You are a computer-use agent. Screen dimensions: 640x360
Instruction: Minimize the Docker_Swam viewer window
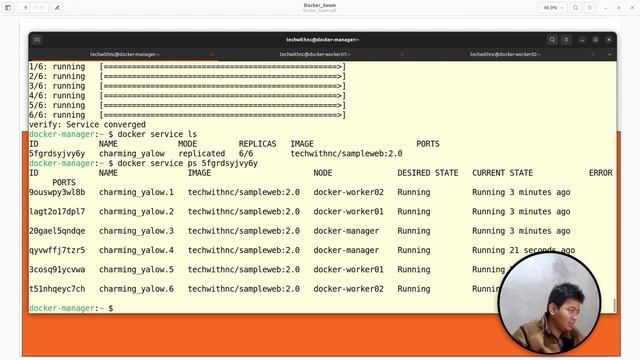(605, 8)
